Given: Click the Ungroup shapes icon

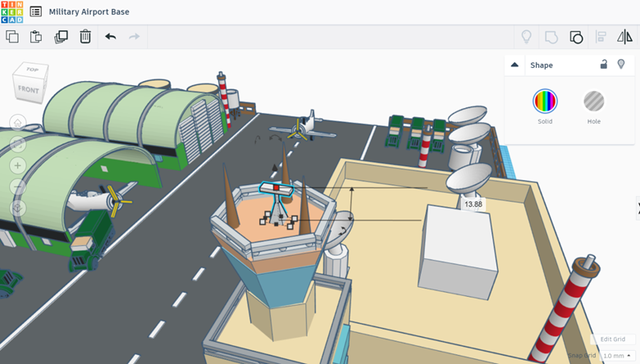Looking at the screenshot, I should click(576, 37).
